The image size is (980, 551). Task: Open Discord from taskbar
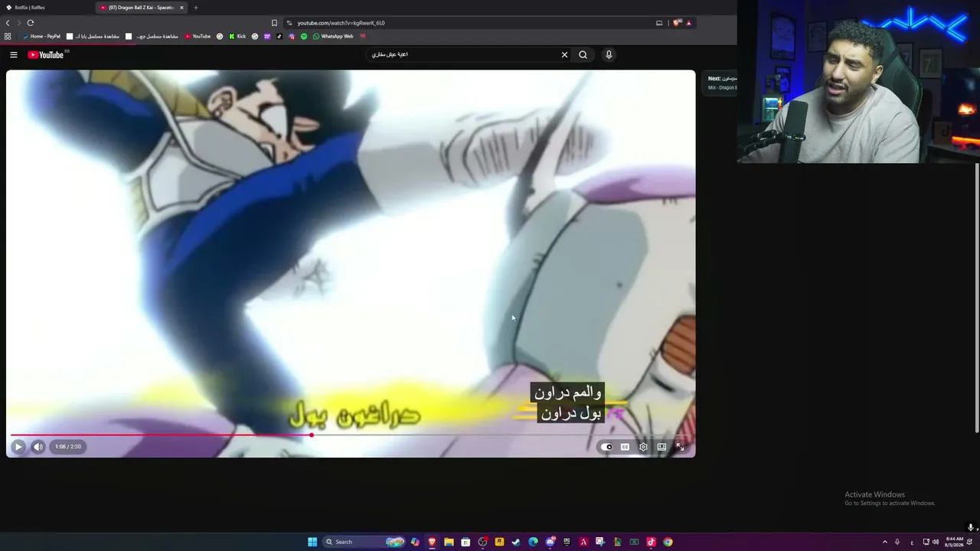[x=550, y=542]
